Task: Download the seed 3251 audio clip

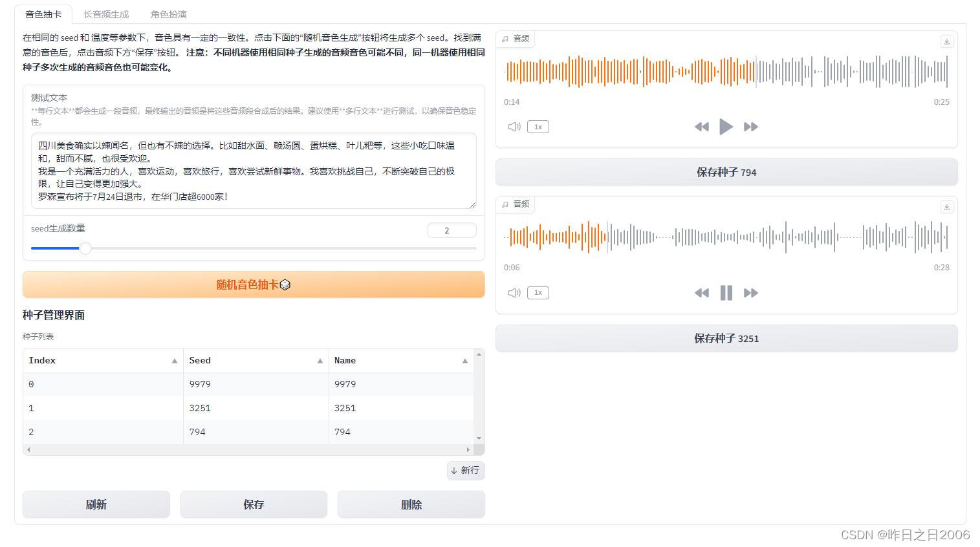Action: [x=946, y=207]
